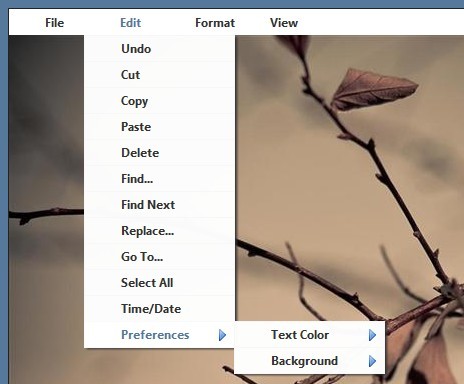Open the Text Color submenu
Viewport: 464px width, 384px height.
tap(310, 335)
